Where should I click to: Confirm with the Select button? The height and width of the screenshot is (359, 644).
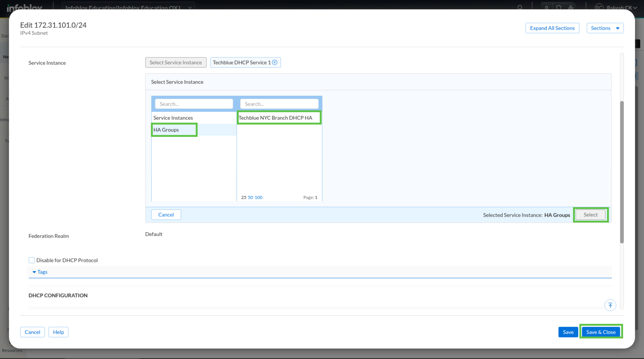(x=591, y=214)
